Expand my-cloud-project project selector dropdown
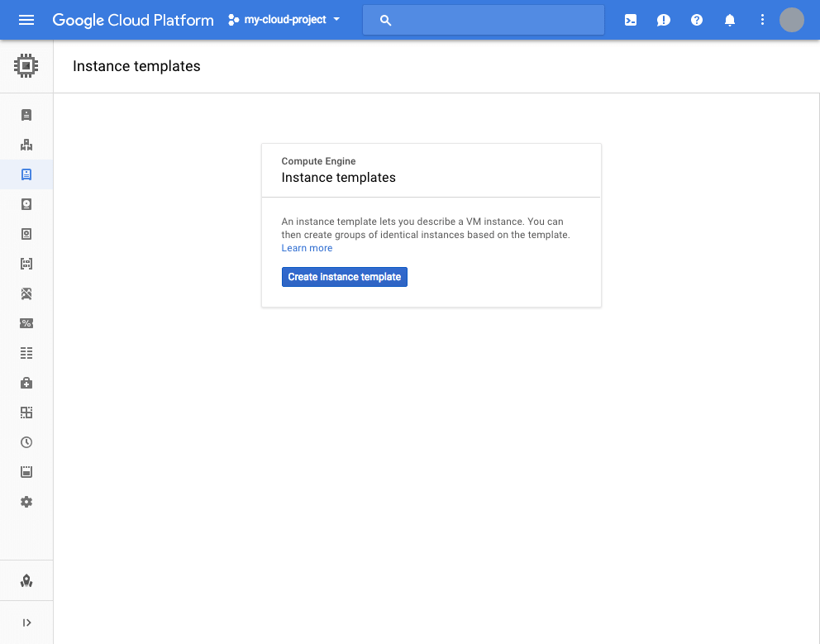The width and height of the screenshot is (820, 644). point(284,20)
